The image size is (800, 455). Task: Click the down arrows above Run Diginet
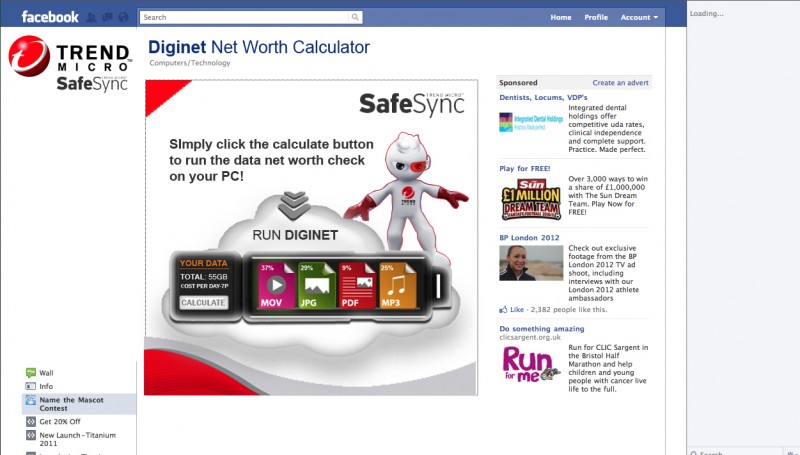point(294,206)
